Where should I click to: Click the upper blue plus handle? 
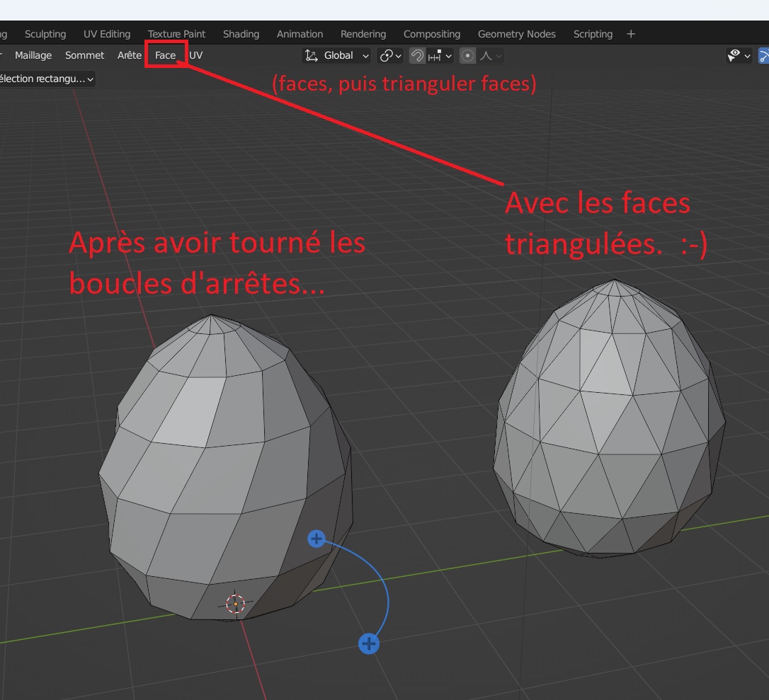[x=317, y=539]
